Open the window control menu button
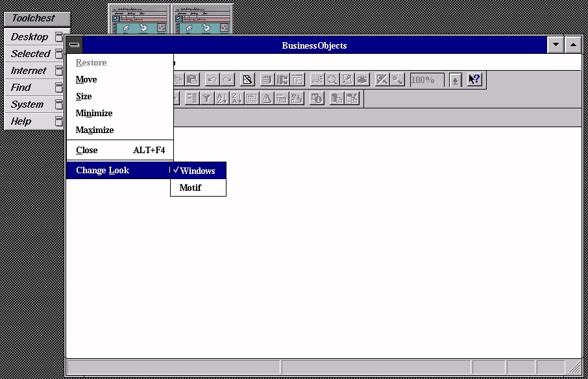Viewport: 588px width, 379px height. (x=75, y=45)
